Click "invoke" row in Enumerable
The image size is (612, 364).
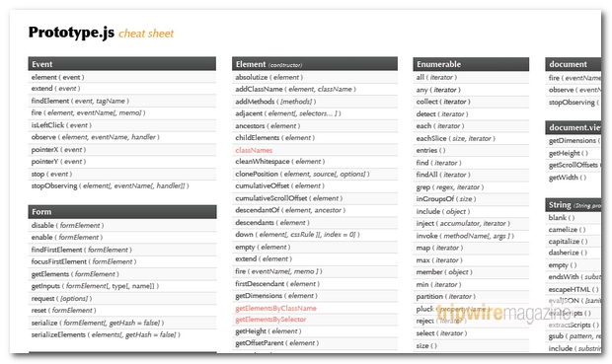(471, 236)
